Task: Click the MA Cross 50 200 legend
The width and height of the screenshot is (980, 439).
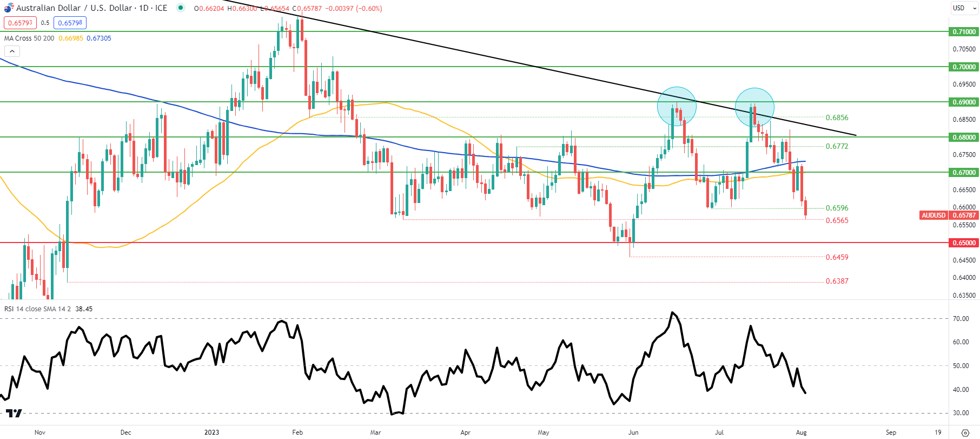Action: [29, 38]
